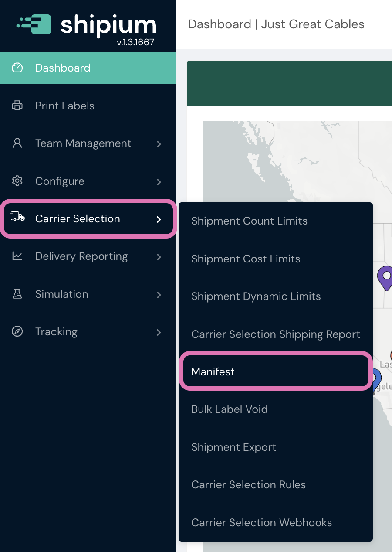Image resolution: width=392 pixels, height=552 pixels.
Task: Click the Shipium logo icon
Action: click(x=34, y=24)
